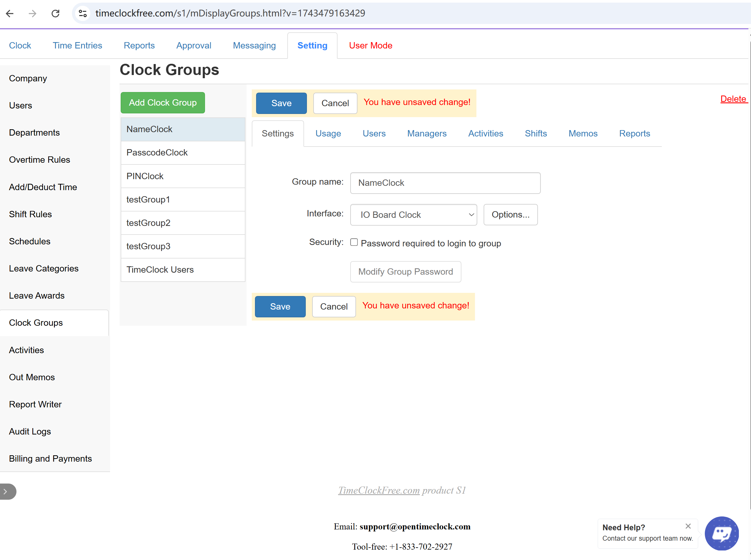Image resolution: width=751 pixels, height=560 pixels.
Task: Open the group Activities sub-tab
Action: (x=485, y=134)
